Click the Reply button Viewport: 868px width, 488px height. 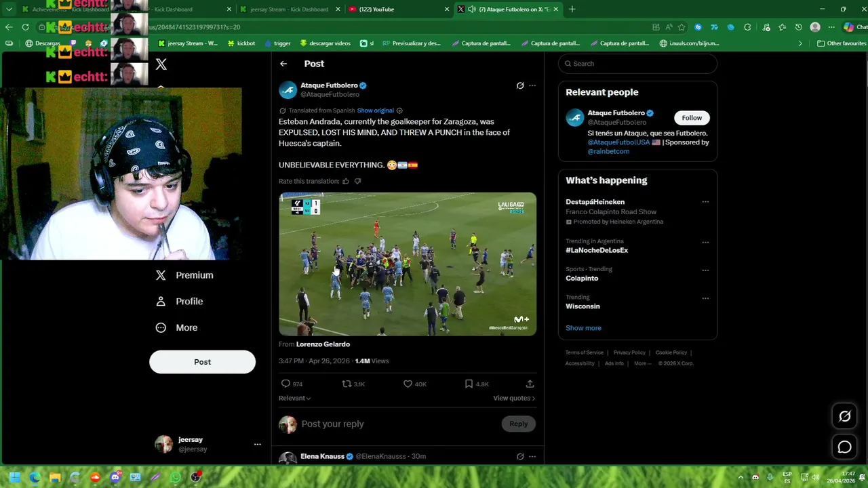tap(519, 424)
